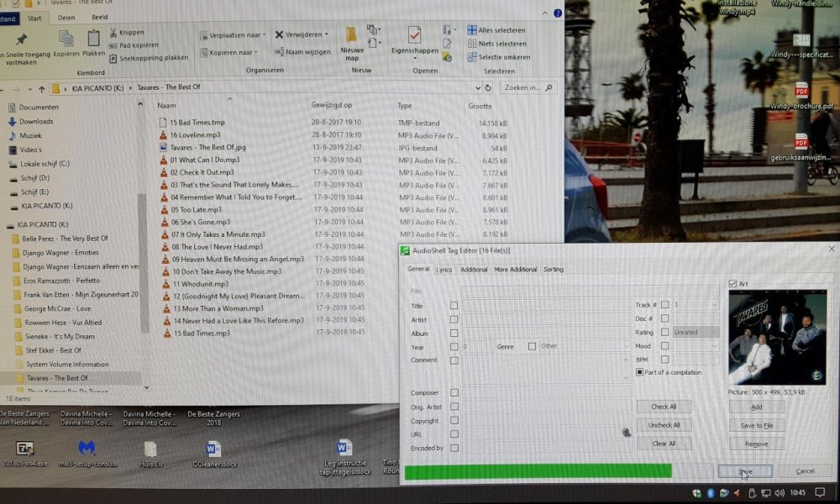Expand the Verplaatsen naar dropdown

(x=264, y=34)
